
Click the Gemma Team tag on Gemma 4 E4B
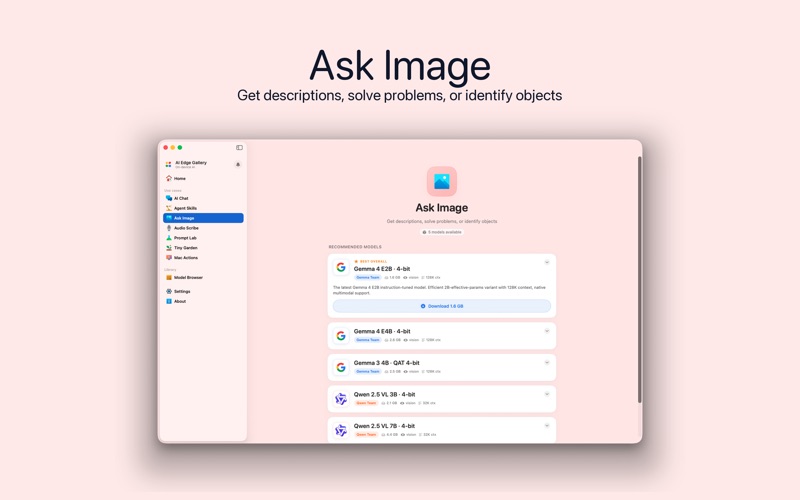[x=368, y=340]
